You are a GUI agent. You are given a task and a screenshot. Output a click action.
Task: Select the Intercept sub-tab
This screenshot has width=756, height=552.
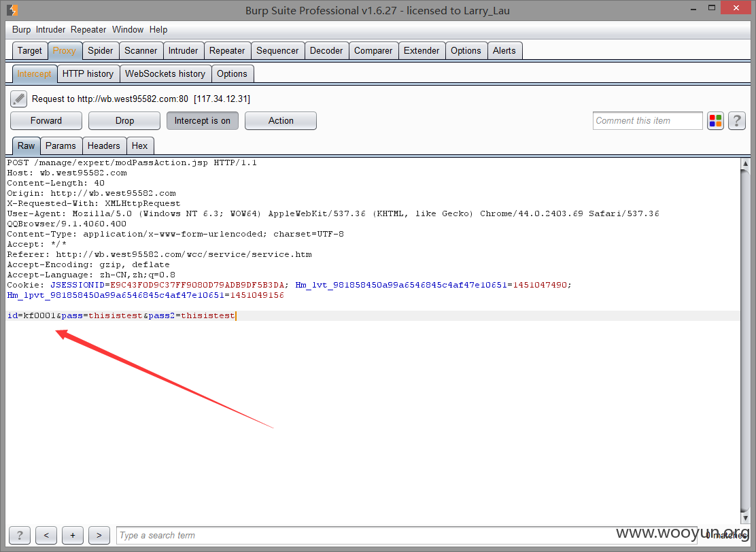point(34,74)
